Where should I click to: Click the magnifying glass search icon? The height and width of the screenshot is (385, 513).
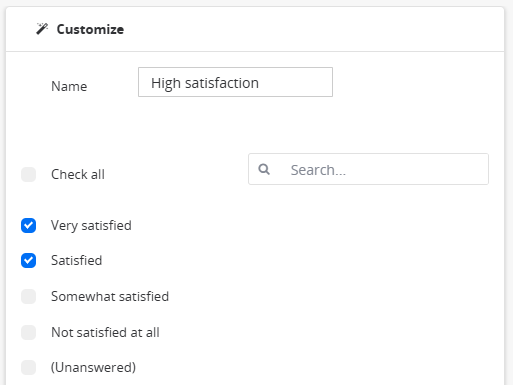264,169
